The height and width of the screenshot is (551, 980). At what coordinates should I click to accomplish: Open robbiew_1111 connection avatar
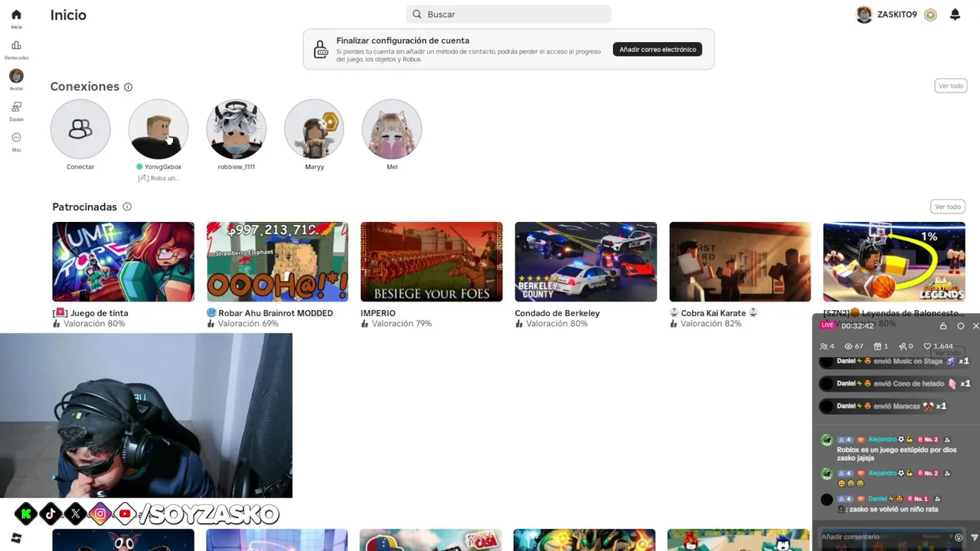[x=237, y=129]
